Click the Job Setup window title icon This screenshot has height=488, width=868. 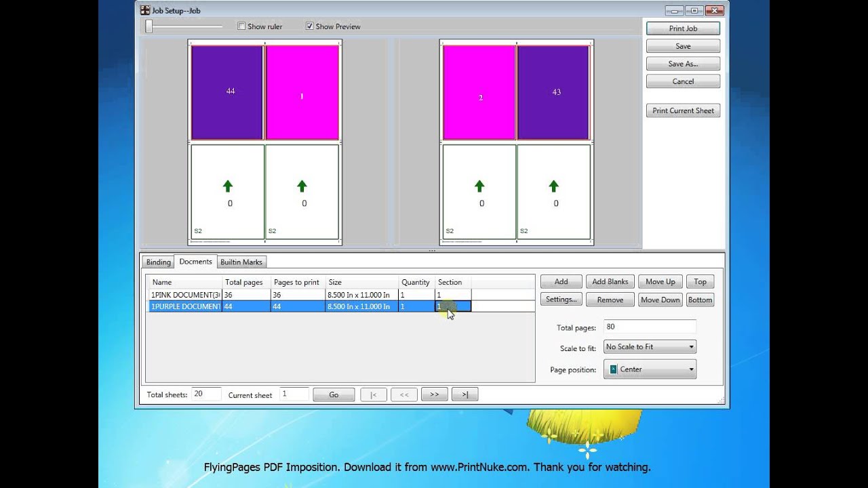pyautogui.click(x=144, y=10)
